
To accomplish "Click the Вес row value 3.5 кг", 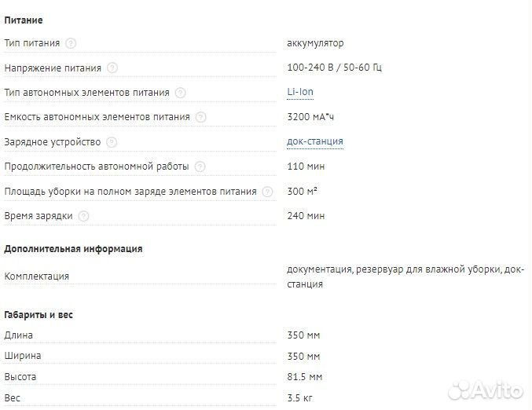I will 300,398.
